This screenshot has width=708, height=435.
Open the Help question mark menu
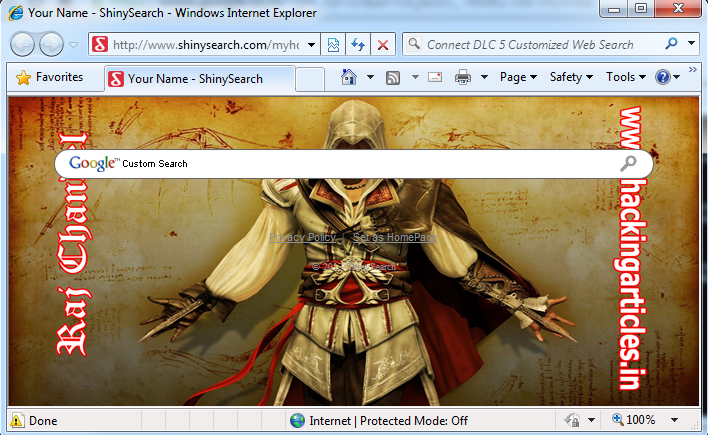(x=667, y=77)
